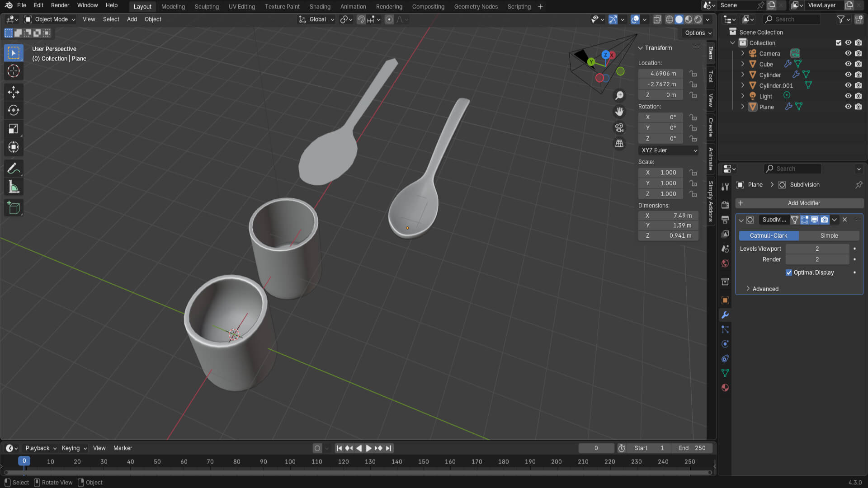Image resolution: width=868 pixels, height=488 pixels.
Task: Open the XYZ Euler rotation mode dropdown
Action: tap(669, 150)
